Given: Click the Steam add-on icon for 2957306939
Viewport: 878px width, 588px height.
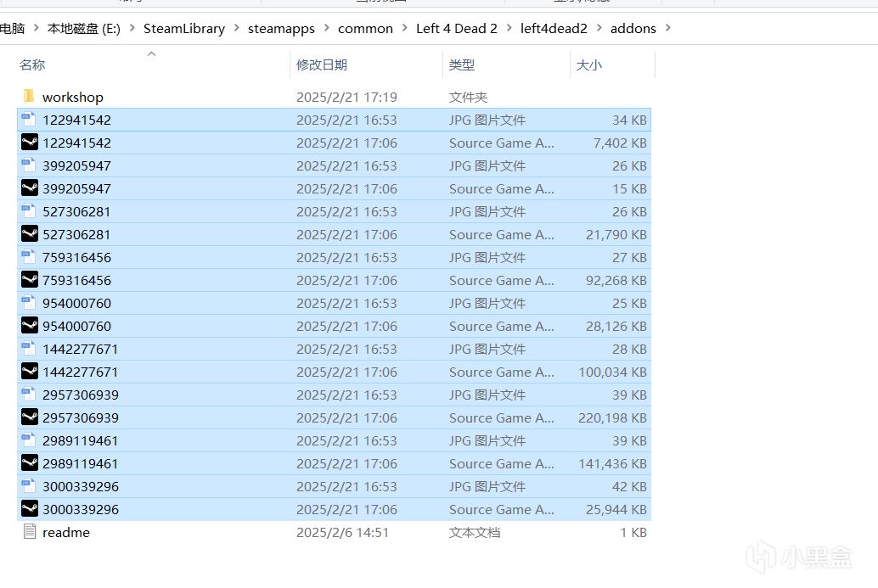Looking at the screenshot, I should 30,417.
